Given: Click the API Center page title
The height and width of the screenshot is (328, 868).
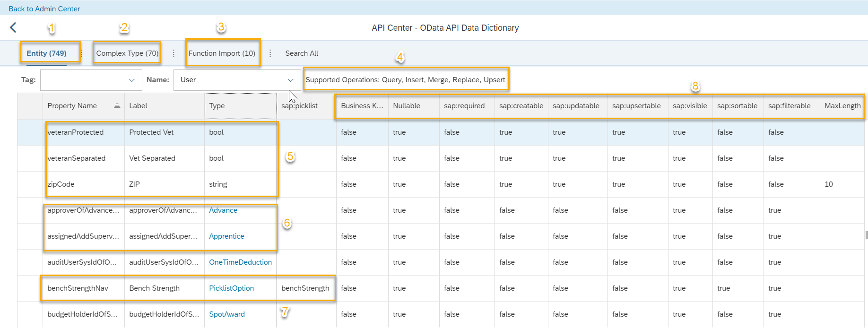Looking at the screenshot, I should (445, 28).
